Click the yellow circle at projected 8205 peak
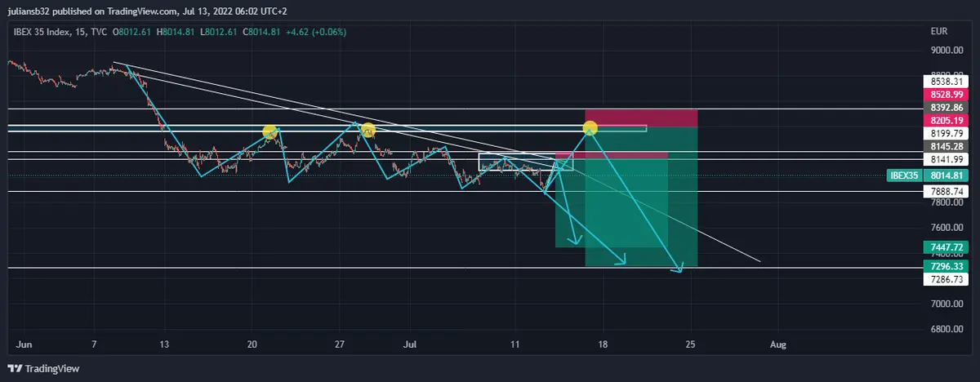980x382 pixels. pyautogui.click(x=590, y=127)
